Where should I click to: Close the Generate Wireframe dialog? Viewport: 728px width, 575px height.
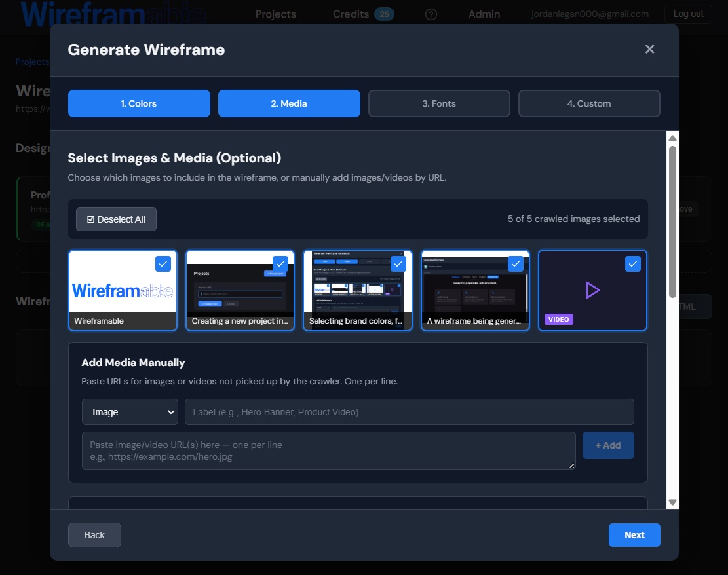649,49
